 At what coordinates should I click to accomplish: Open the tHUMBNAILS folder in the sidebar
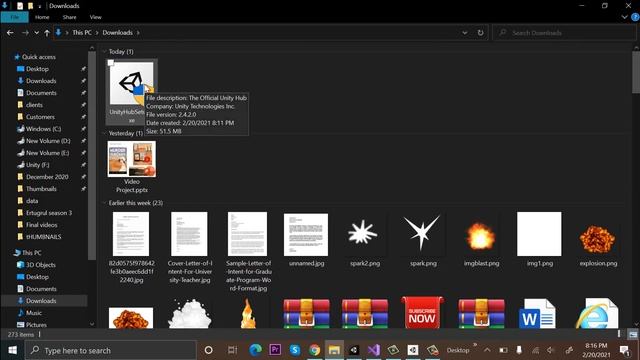pos(43,237)
